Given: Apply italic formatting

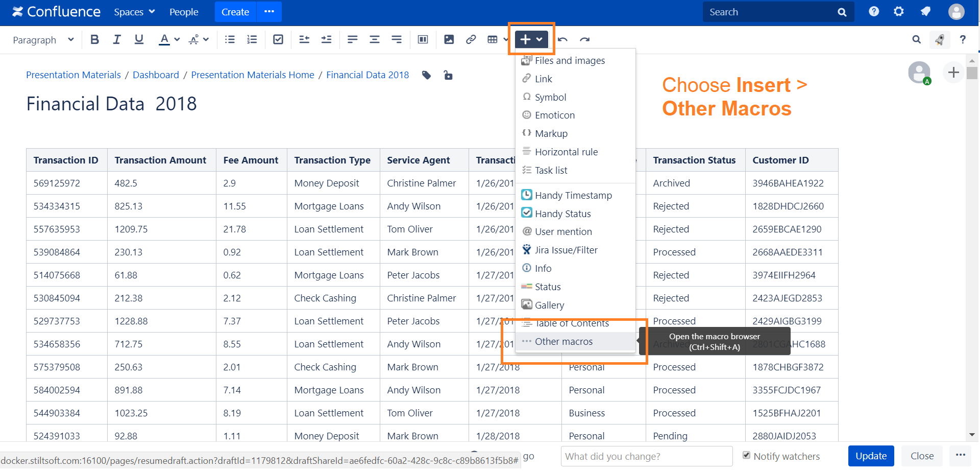Looking at the screenshot, I should [x=117, y=40].
